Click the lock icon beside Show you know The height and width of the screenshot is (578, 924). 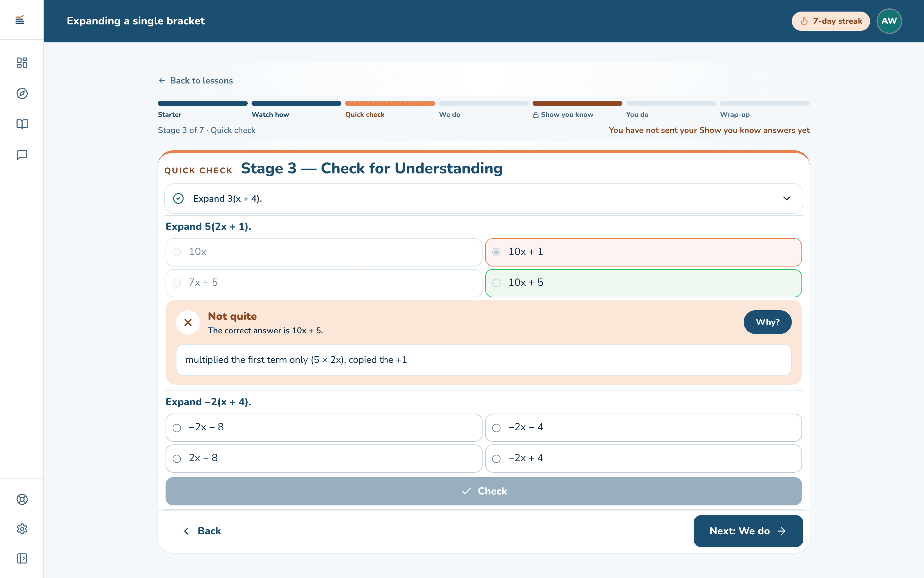[x=536, y=115]
